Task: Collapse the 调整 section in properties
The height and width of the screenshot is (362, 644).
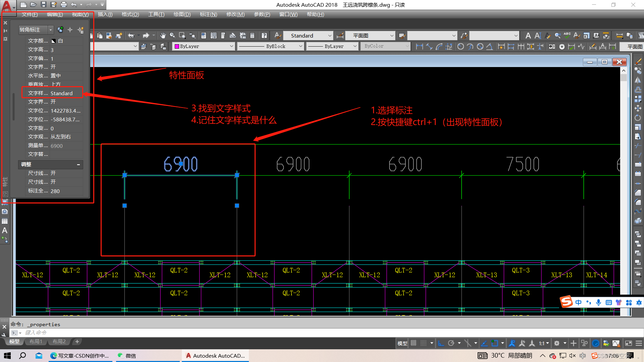Action: pos(78,165)
